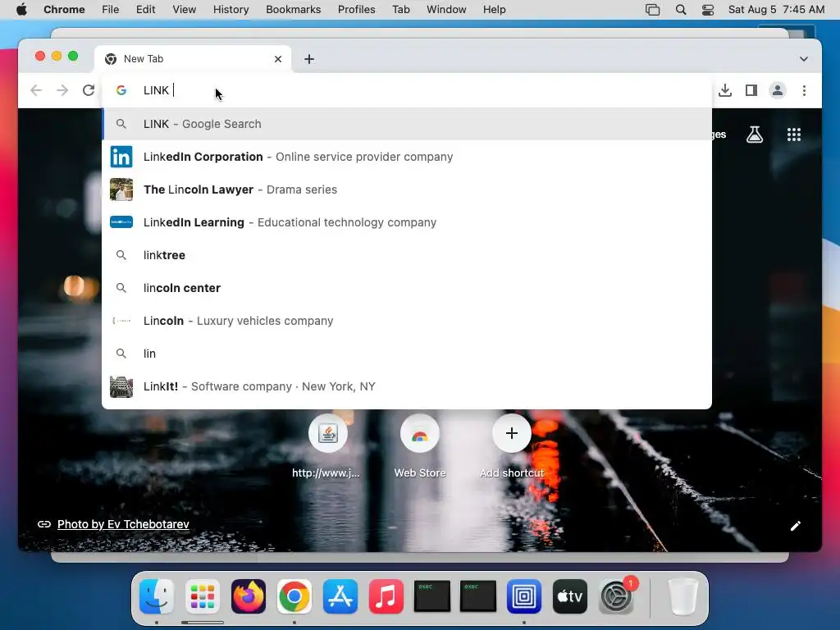This screenshot has width=840, height=630.
Task: Open the Downloads icon in Chrome toolbar
Action: point(725,90)
